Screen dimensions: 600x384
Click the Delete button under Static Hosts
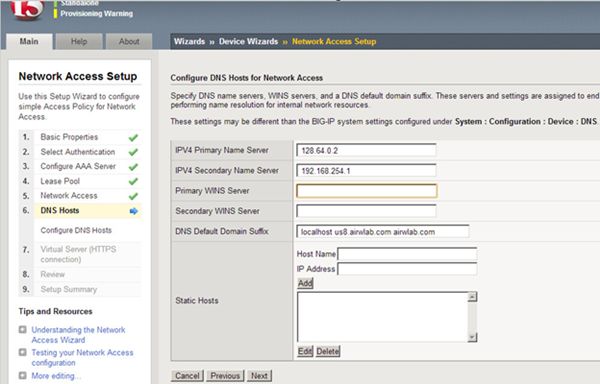[x=328, y=351]
